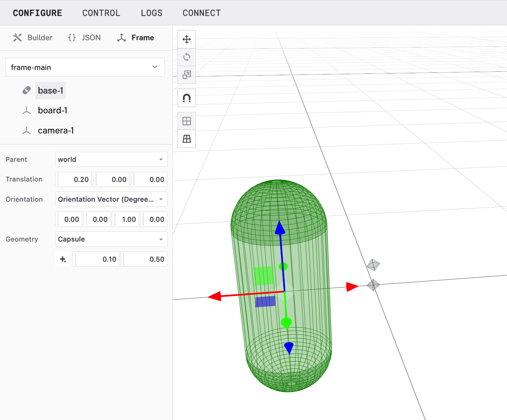Switch to the CONTROL tab
Viewport: 507px width, 420px height.
101,13
